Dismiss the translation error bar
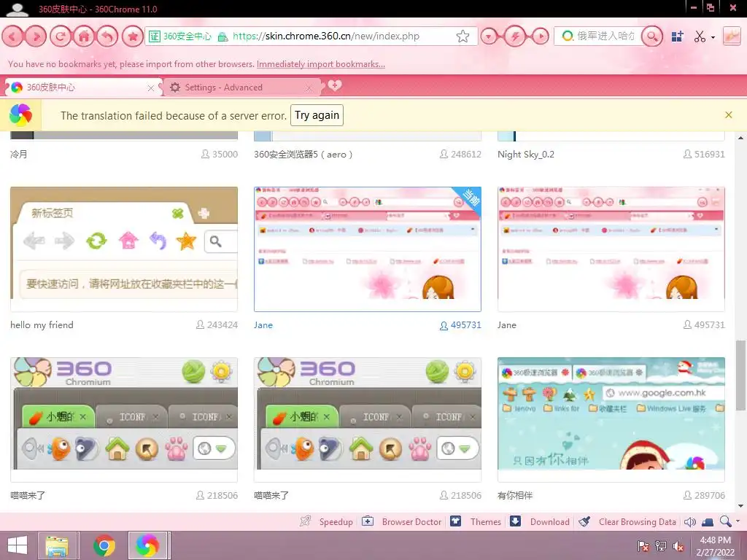The width and height of the screenshot is (747, 560). coord(729,114)
